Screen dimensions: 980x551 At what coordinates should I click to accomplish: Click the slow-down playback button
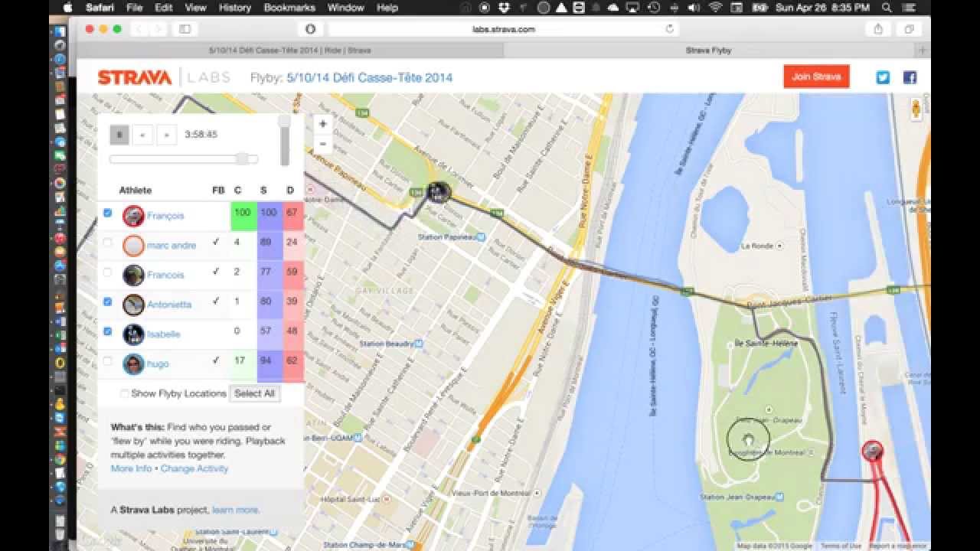pos(142,135)
